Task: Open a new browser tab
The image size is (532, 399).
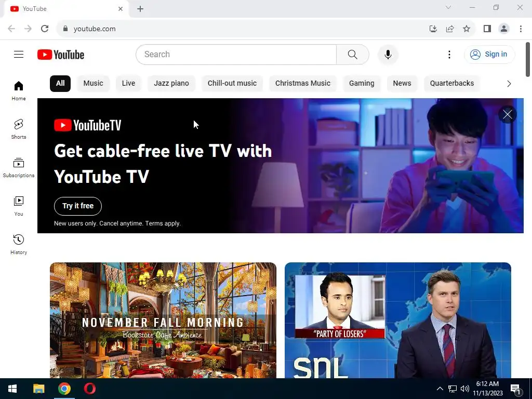Action: click(x=140, y=9)
